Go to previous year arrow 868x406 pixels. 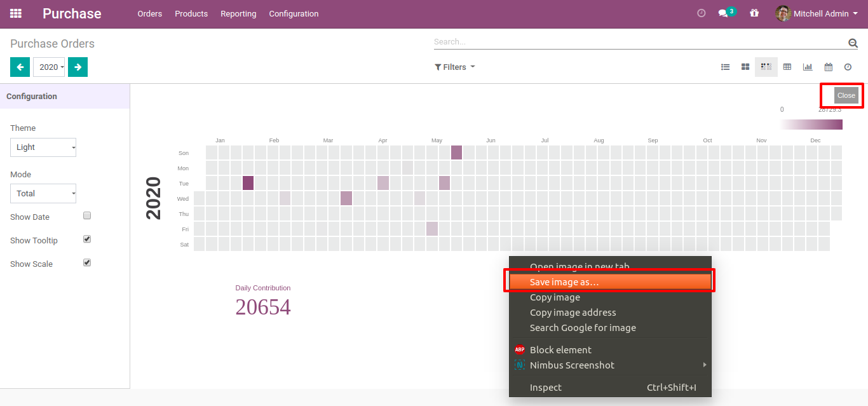(x=20, y=67)
